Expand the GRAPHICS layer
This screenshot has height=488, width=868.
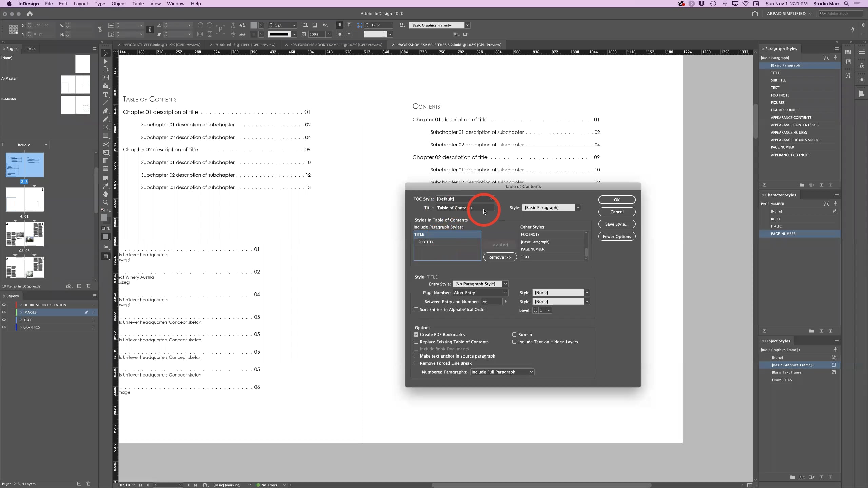(x=20, y=327)
